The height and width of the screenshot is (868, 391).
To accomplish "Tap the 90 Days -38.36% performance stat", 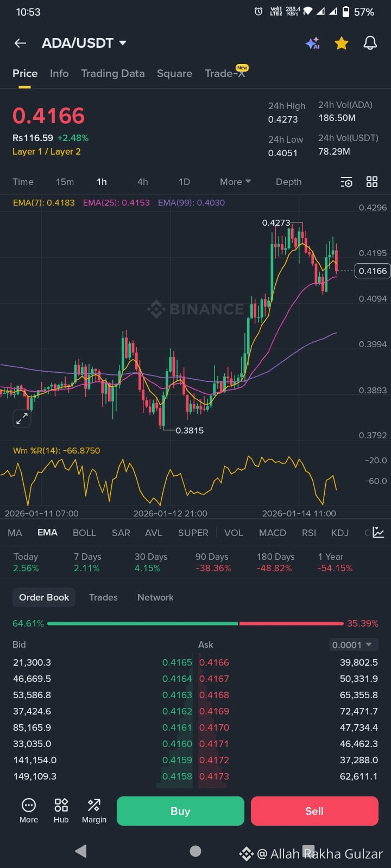I will coord(213,563).
